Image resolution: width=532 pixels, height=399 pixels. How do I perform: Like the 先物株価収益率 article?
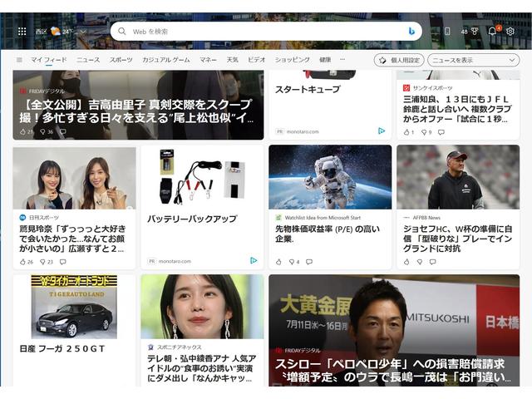(x=278, y=262)
